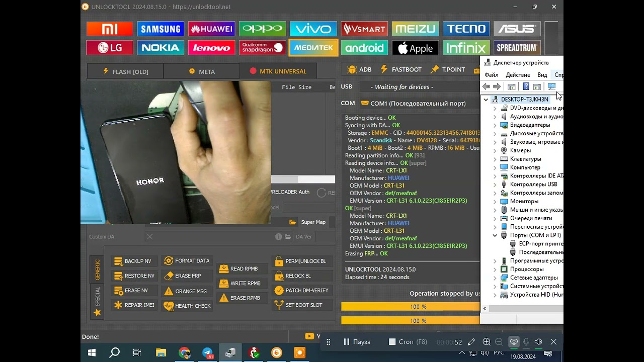The image size is (644, 362).
Task: Select the Spreadtrum chipset tile
Action: click(x=517, y=48)
